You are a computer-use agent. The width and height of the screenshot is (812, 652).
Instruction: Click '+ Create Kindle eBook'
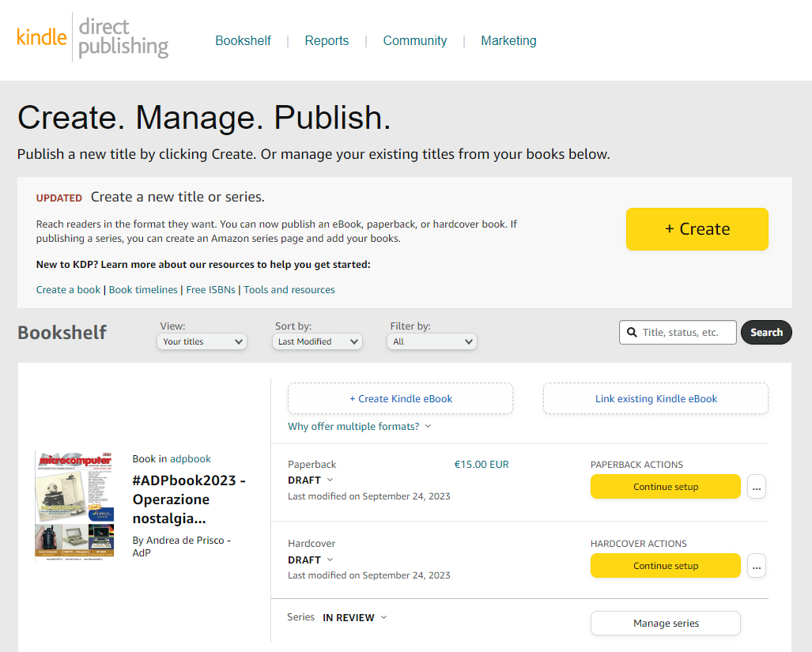coord(400,398)
